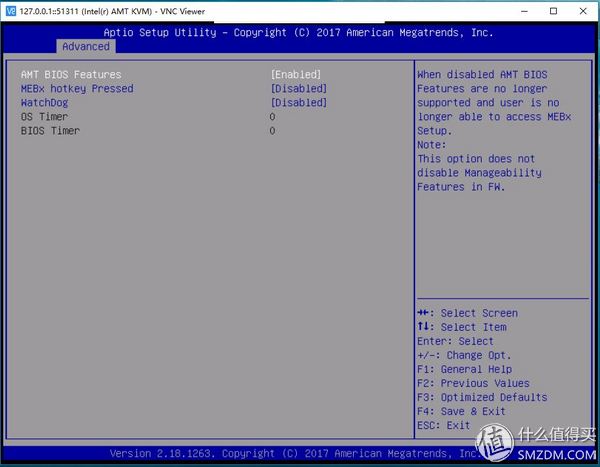The height and width of the screenshot is (467, 600).
Task: Click the Select Item key hint
Action: tap(462, 327)
